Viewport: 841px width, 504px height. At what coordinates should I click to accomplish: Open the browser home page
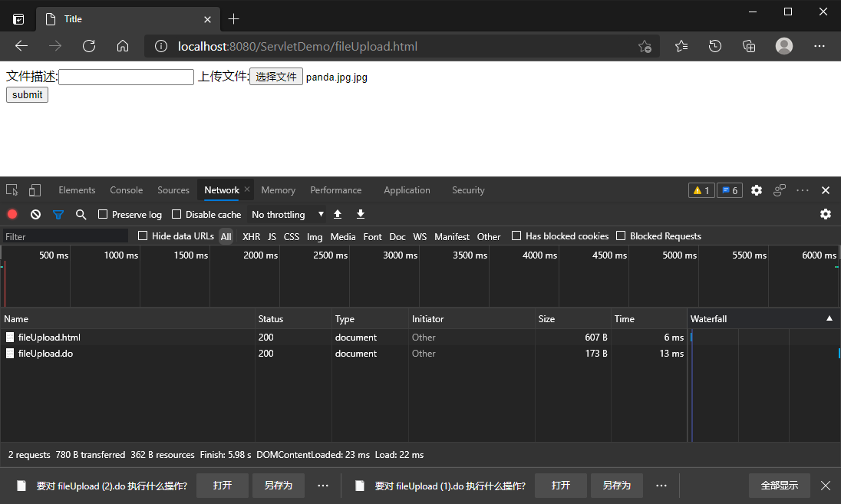(123, 46)
